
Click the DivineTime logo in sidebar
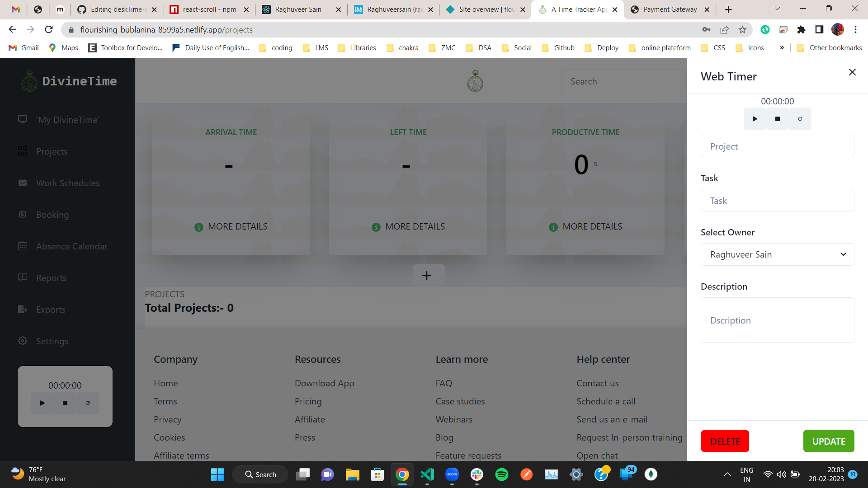69,81
